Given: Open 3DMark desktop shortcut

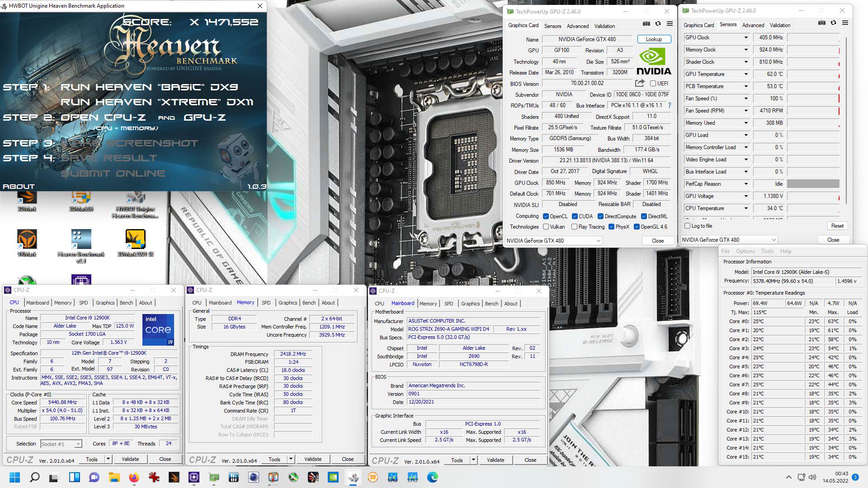Looking at the screenshot, I should tap(27, 201).
